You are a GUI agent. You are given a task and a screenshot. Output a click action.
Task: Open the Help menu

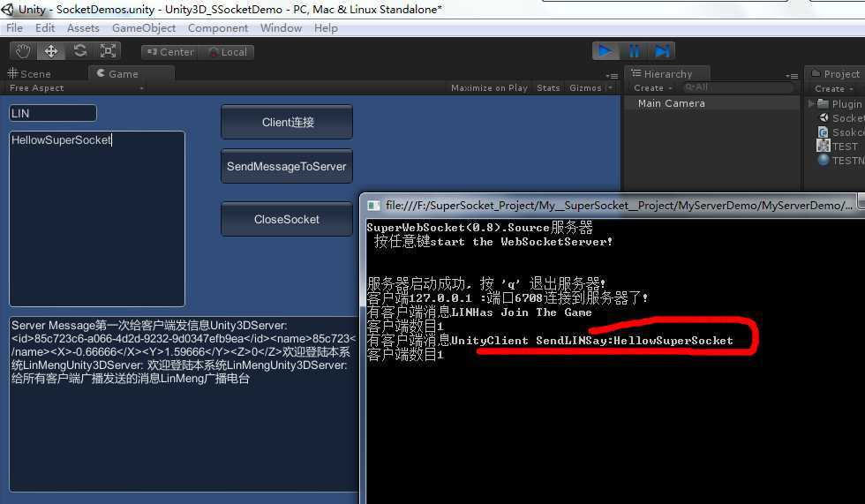click(326, 27)
